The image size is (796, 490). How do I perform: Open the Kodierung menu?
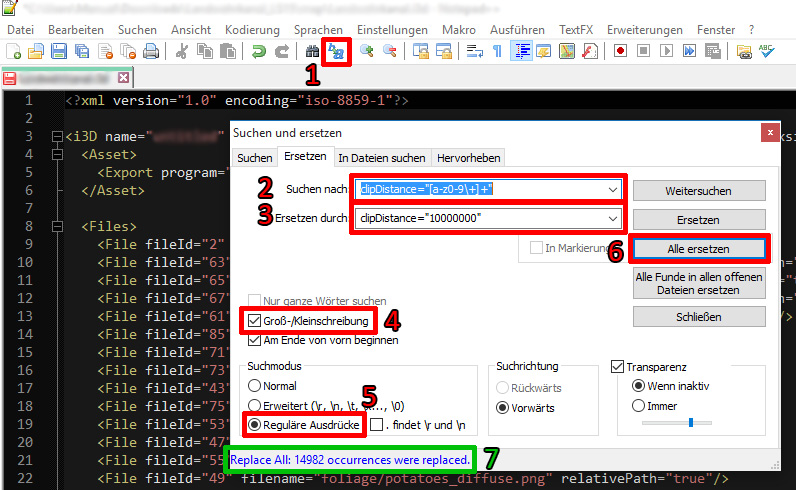tap(252, 30)
